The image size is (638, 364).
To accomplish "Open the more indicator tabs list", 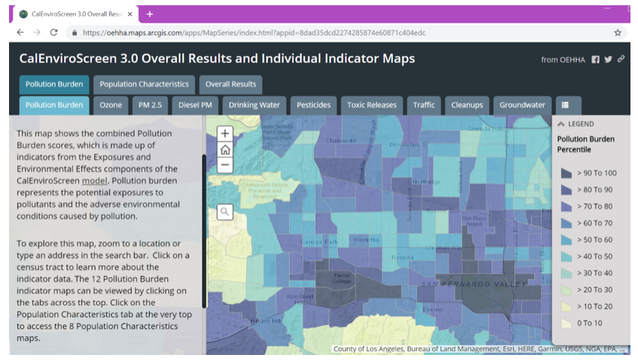I will coord(566,105).
